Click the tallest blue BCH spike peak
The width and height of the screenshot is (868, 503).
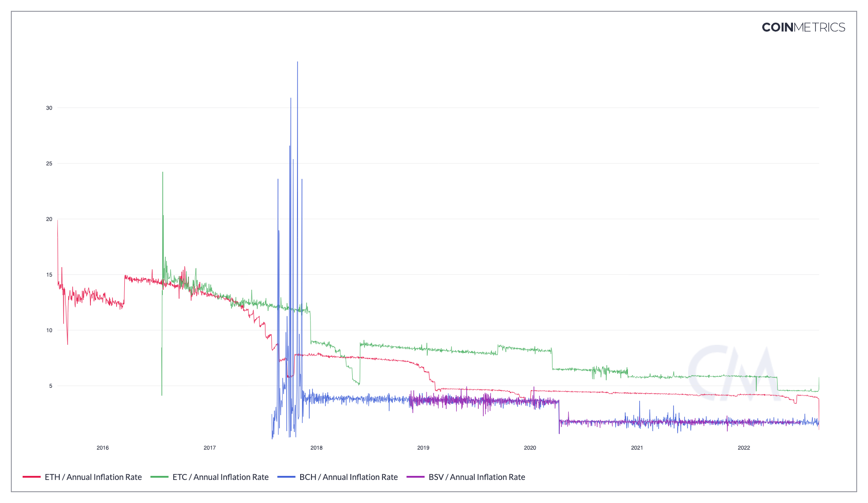[297, 63]
